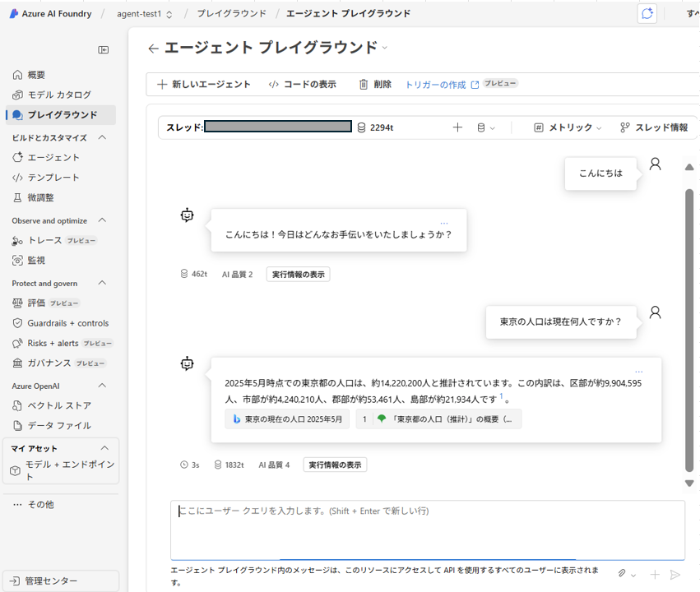The width and height of the screenshot is (700, 592).
Task: Collapse the Observe and optimize section
Action: click(102, 220)
